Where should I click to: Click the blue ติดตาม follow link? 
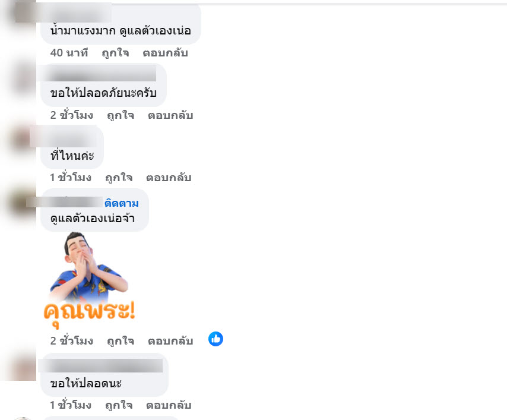[122, 203]
